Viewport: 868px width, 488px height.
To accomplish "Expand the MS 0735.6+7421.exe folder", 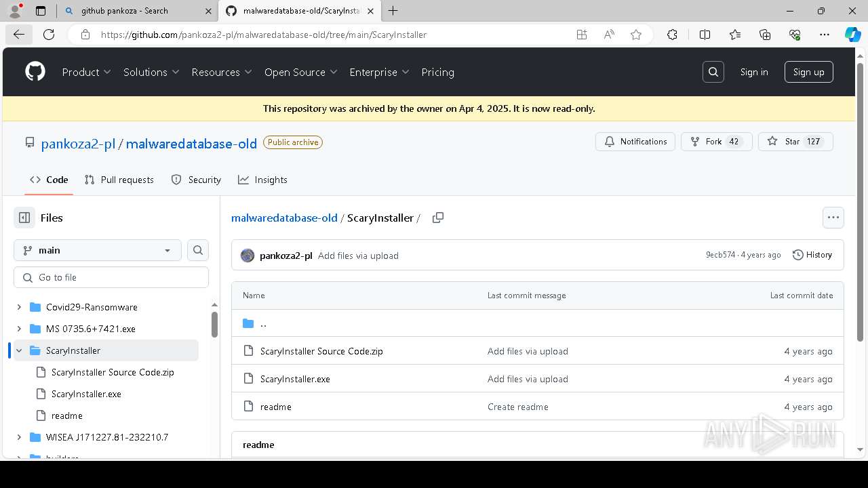I will (x=19, y=329).
